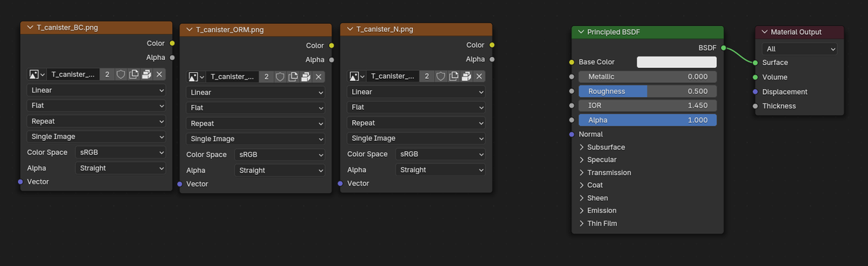868x266 pixels.
Task: Unlink image with X in T_canister_ORM.png node
Action: click(x=318, y=77)
